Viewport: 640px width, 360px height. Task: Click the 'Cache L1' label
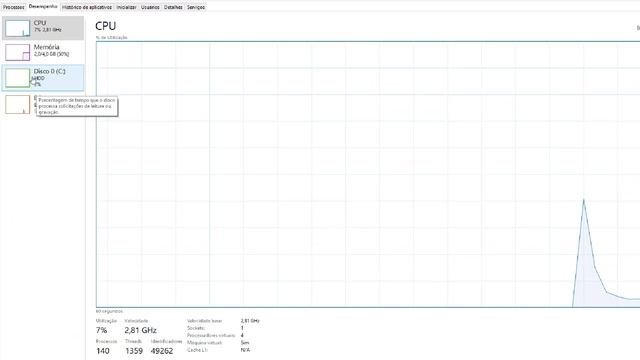pyautogui.click(x=197, y=350)
